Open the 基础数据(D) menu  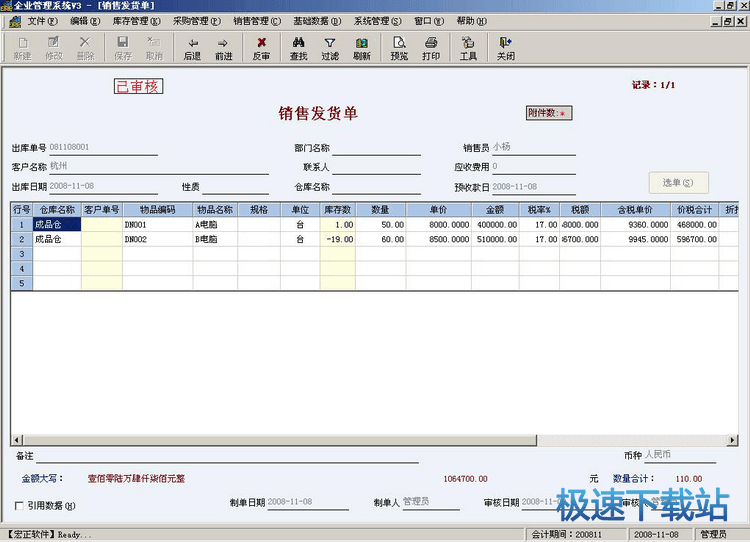click(317, 21)
